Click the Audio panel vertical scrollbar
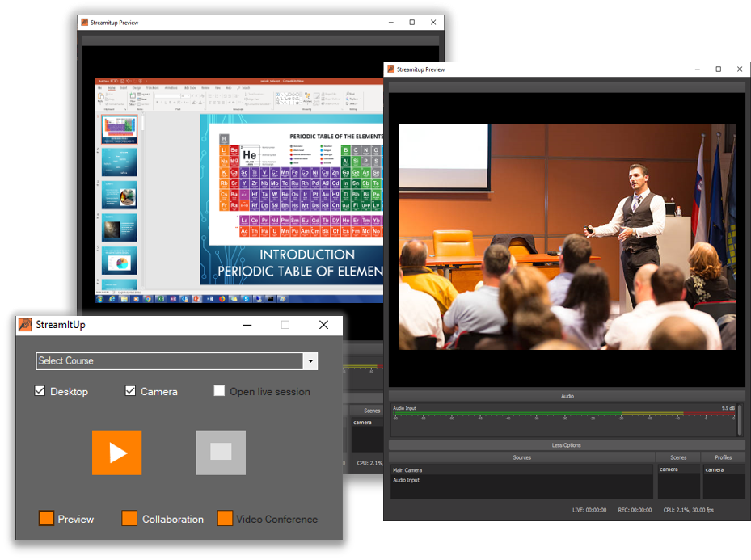This screenshot has width=751, height=560. (740, 420)
